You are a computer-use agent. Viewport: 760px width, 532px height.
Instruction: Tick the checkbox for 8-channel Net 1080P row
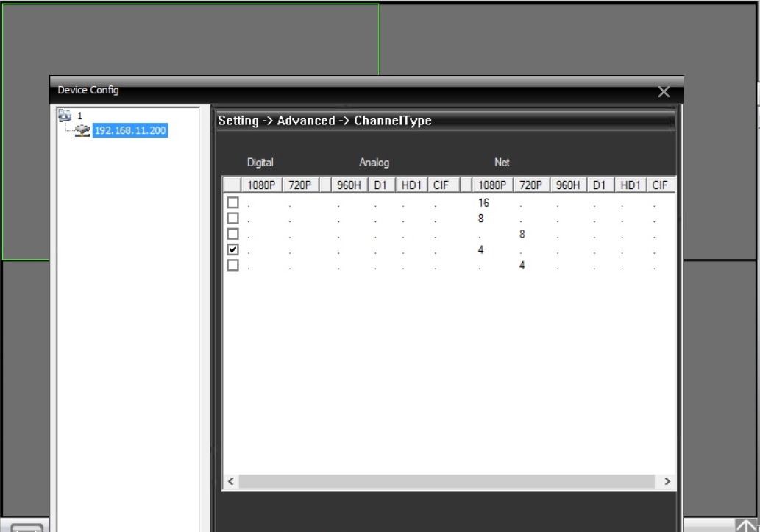pyautogui.click(x=233, y=219)
